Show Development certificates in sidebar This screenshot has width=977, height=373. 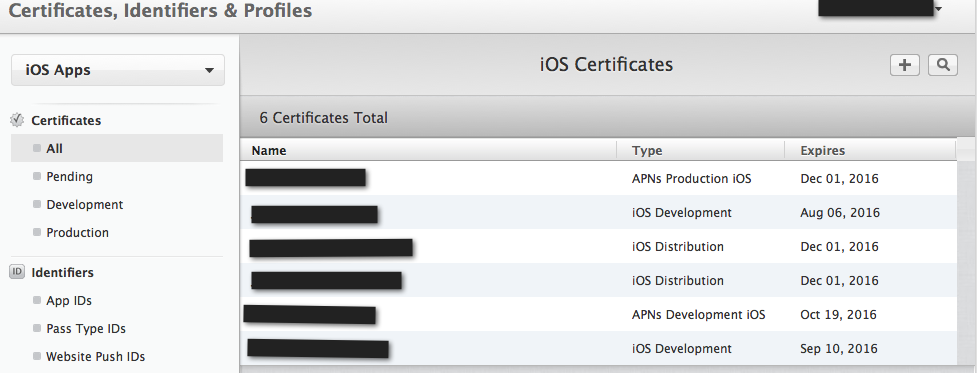pyautogui.click(x=84, y=204)
